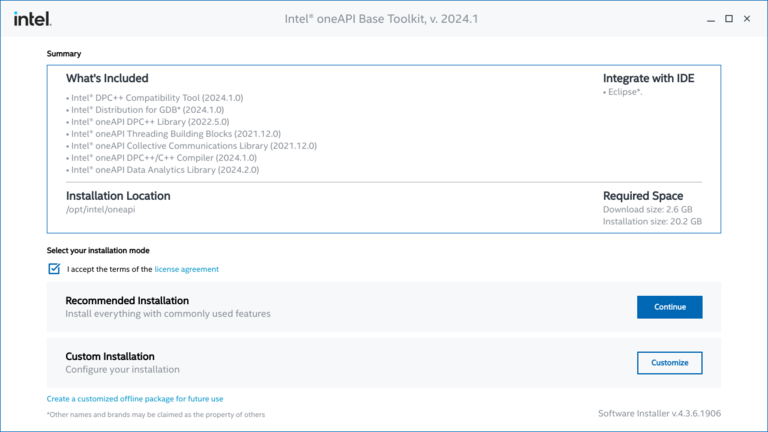The image size is (768, 432).
Task: Select the Data Analytics Library entry
Action: pos(165,170)
